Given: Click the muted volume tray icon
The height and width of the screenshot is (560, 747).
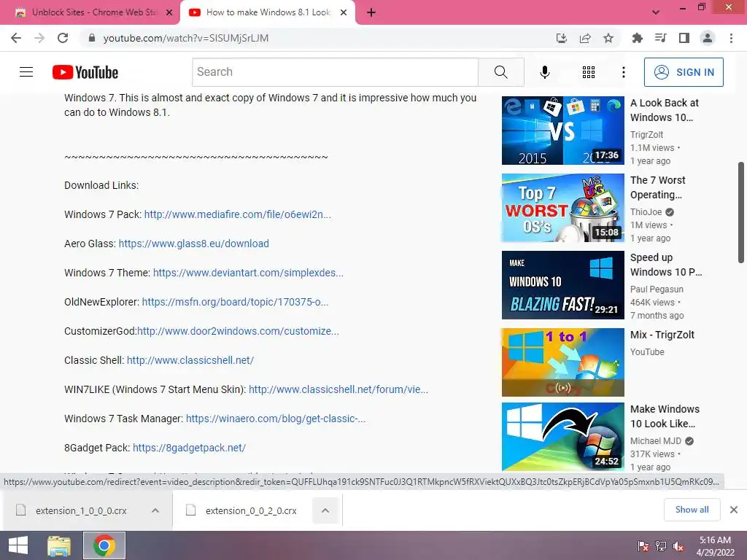Looking at the screenshot, I should click(678, 546).
